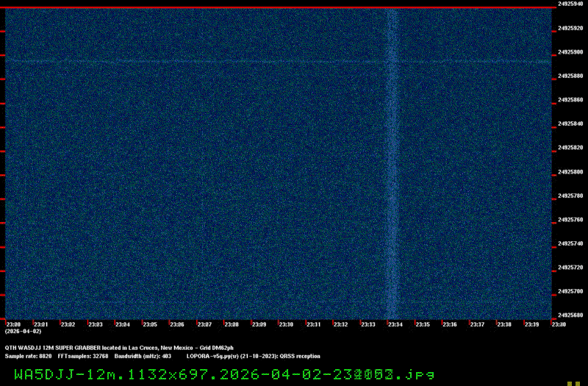Click the 24925920 frequency label
Viewport: 588px width, 386px height.
pos(570,28)
